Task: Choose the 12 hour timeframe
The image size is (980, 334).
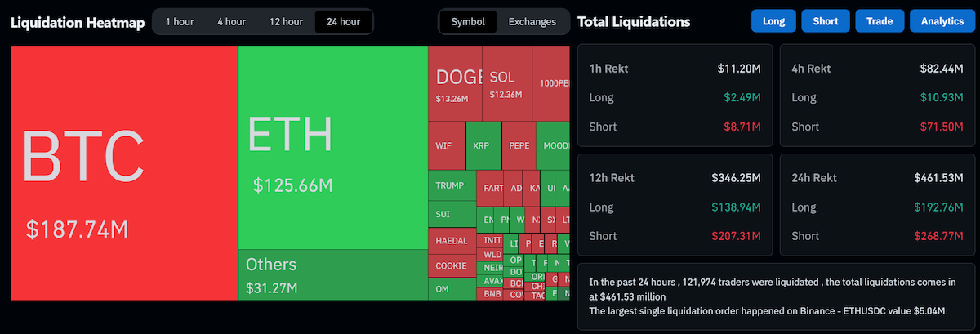Action: coord(287,22)
